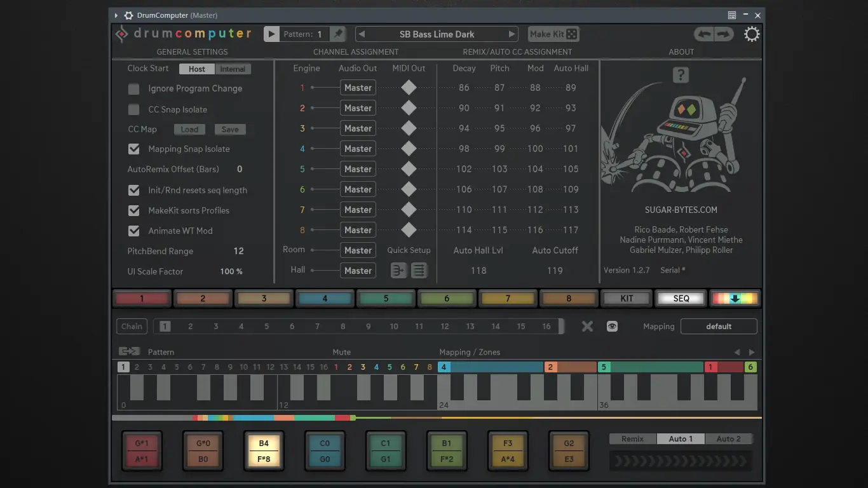This screenshot has height=488, width=868.
Task: Open the Mapping default dropdown
Action: pyautogui.click(x=719, y=327)
